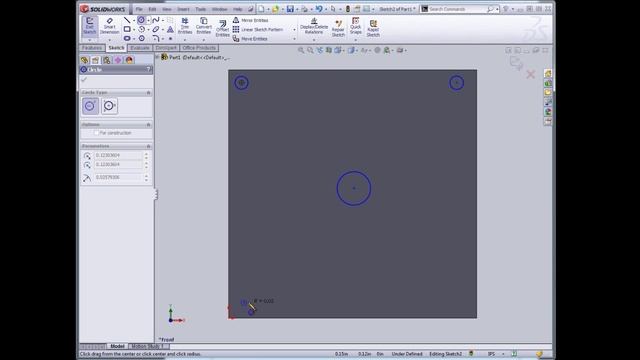
Task: Select the Perimeter Circle type
Action: pyautogui.click(x=109, y=106)
